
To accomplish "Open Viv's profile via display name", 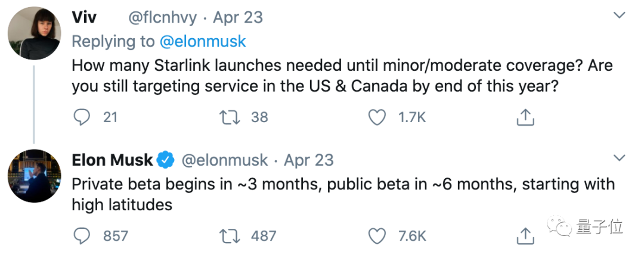I will click(x=84, y=17).
